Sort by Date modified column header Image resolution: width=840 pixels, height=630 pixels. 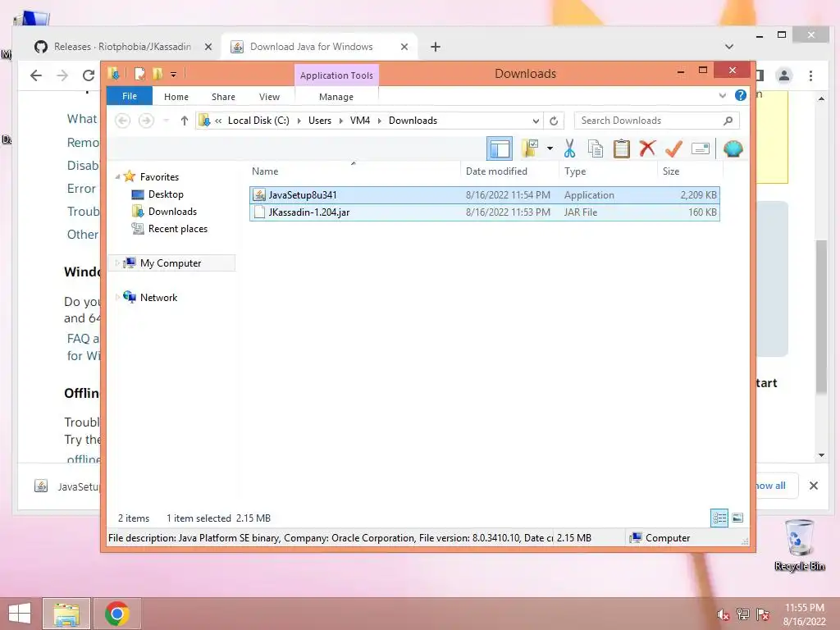click(509, 171)
